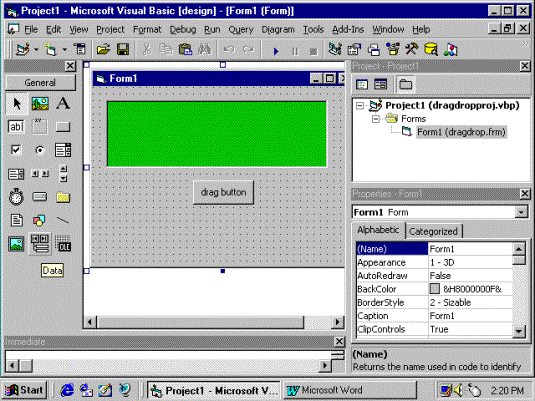Switch to Microsoft Word taskbar button
The image size is (535, 401).
[x=349, y=390]
